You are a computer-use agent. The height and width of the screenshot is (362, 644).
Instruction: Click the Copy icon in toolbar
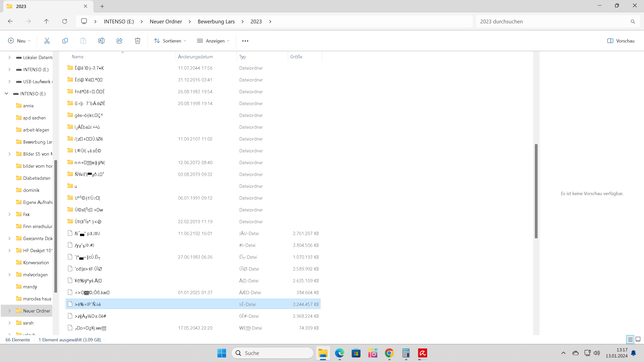click(65, 41)
